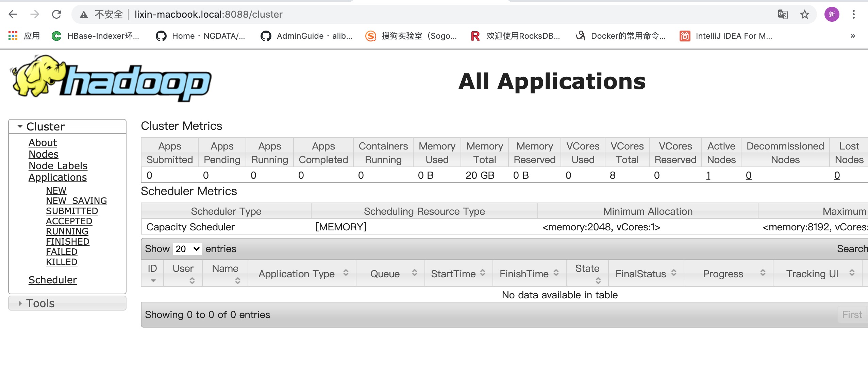
Task: Open the translate page icon
Action: click(x=783, y=14)
